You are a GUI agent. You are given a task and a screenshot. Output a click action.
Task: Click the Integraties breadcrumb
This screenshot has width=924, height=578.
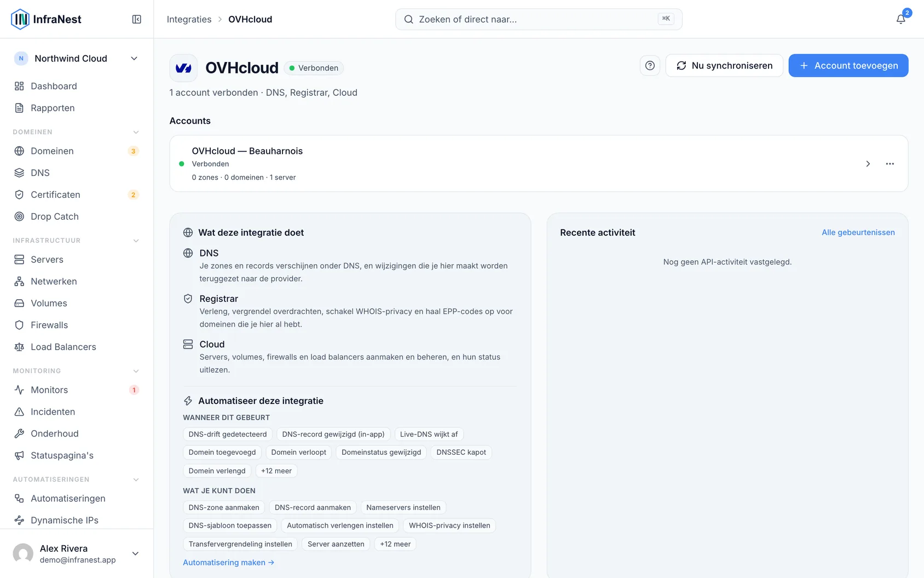[x=189, y=19]
